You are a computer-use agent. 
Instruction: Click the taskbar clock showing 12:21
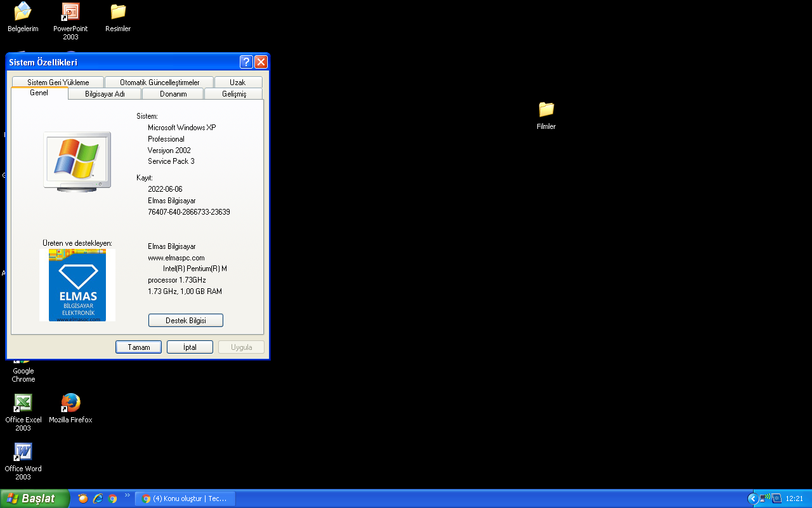click(x=794, y=498)
